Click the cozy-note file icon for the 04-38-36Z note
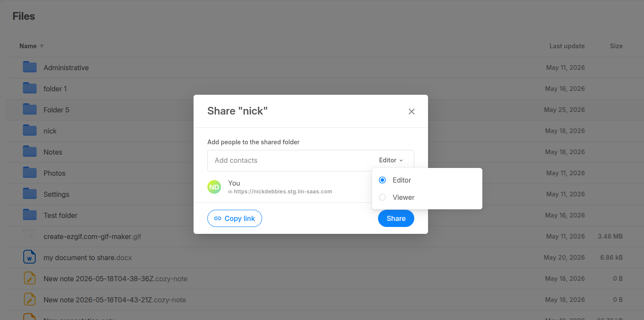This screenshot has width=644, height=320. (29, 278)
